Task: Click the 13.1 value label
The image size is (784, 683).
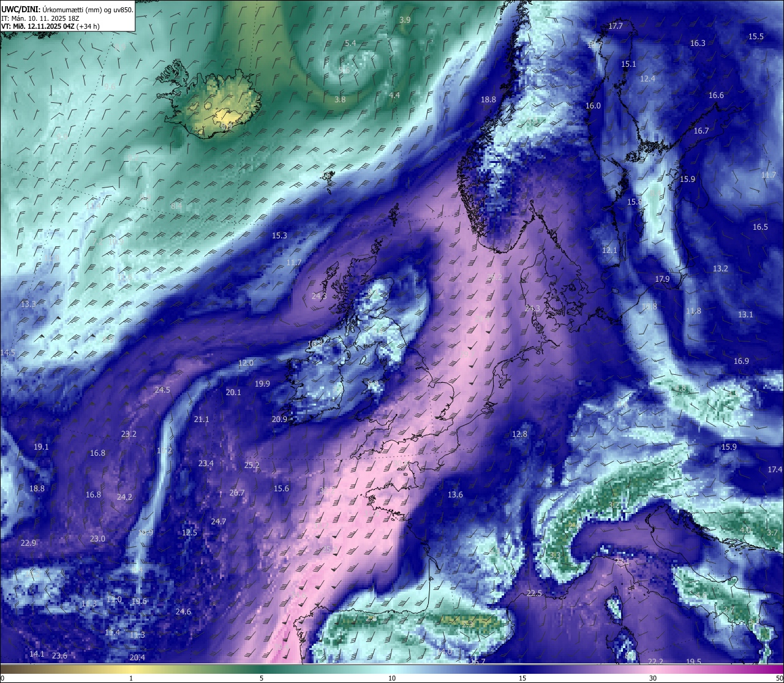Action: 745,314
